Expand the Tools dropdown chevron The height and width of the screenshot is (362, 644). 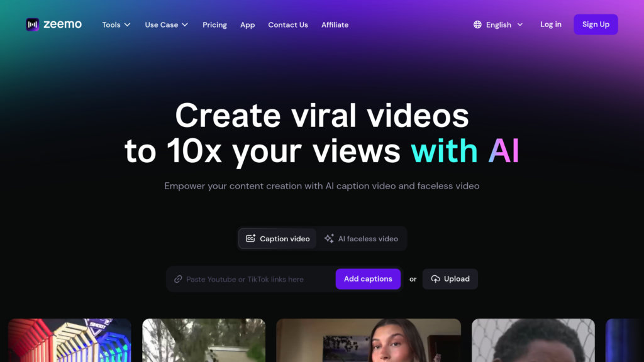[127, 25]
